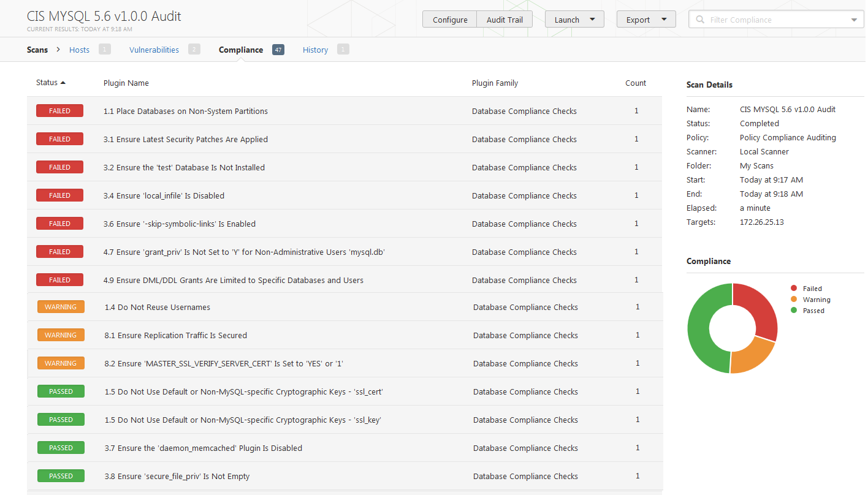Sort by the Status column header

50,83
